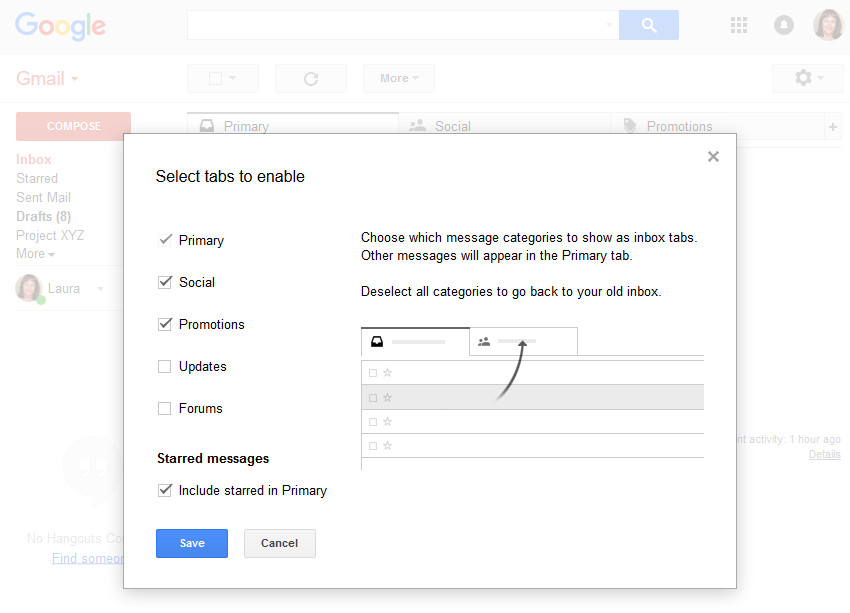Close the Select tabs dialog with X

713,157
